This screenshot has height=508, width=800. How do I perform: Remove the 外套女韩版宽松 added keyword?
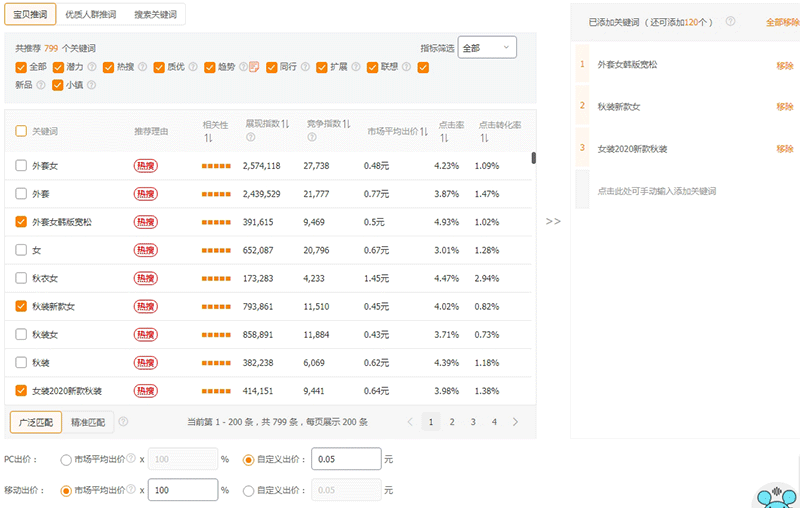pos(784,65)
